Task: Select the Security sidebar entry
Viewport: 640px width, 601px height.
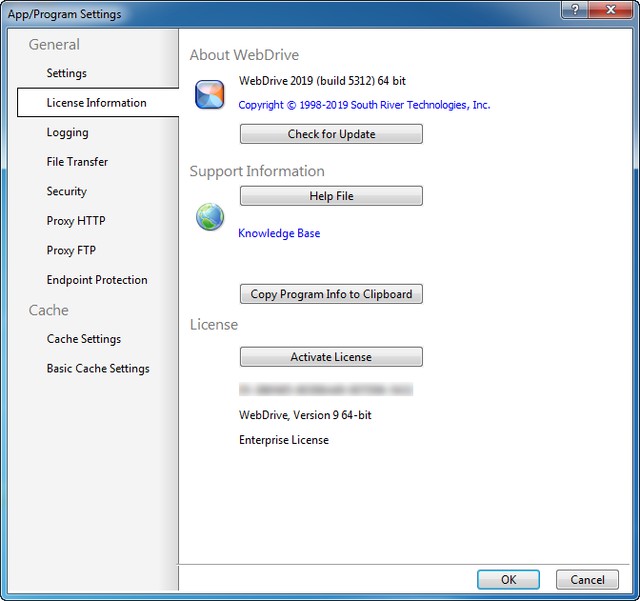Action: pos(66,191)
